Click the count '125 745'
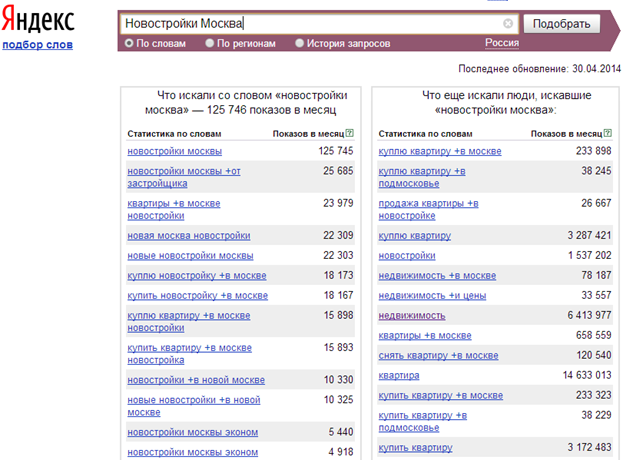 coord(336,151)
